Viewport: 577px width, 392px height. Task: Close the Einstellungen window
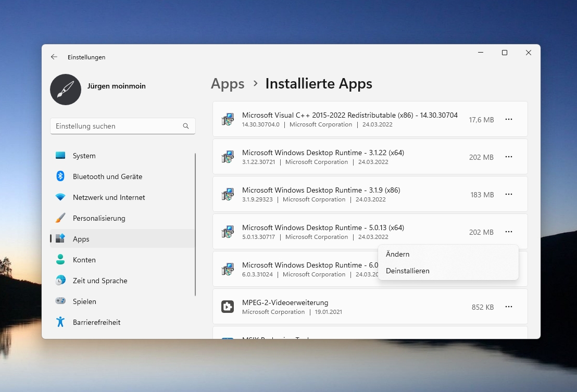tap(529, 53)
